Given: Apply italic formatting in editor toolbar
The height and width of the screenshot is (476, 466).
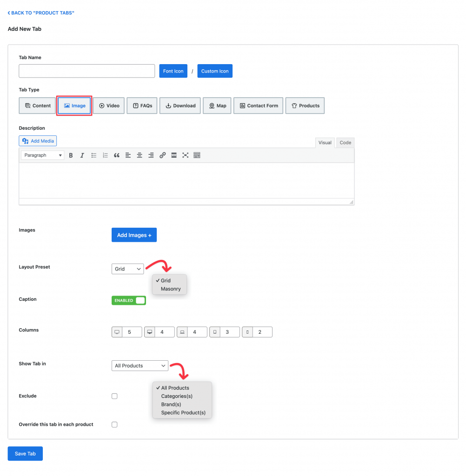Looking at the screenshot, I should [82, 155].
